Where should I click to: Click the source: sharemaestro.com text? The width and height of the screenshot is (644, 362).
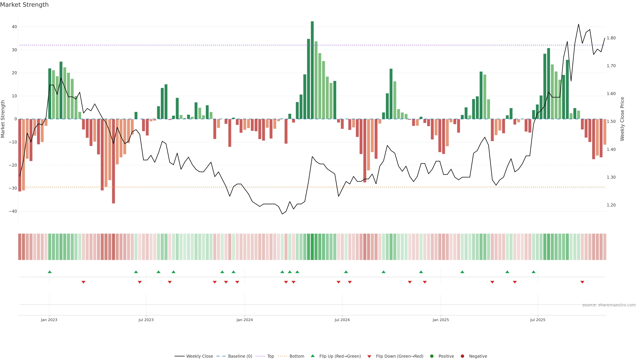609,305
